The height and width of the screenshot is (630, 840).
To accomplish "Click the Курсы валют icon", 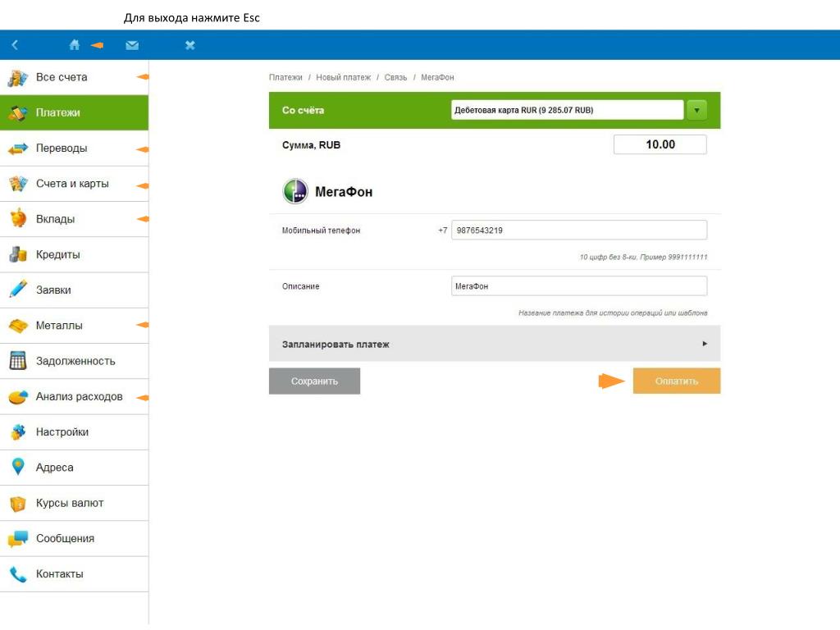I will point(18,503).
